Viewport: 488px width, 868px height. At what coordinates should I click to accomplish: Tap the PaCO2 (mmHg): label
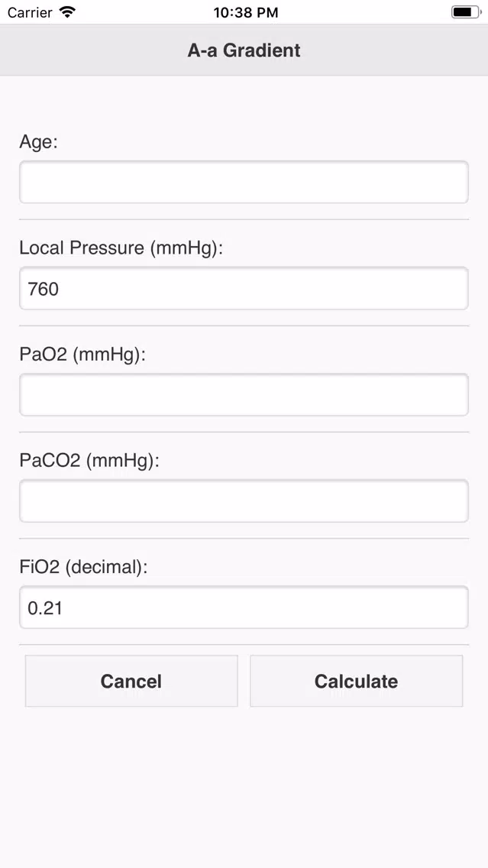pyautogui.click(x=89, y=462)
